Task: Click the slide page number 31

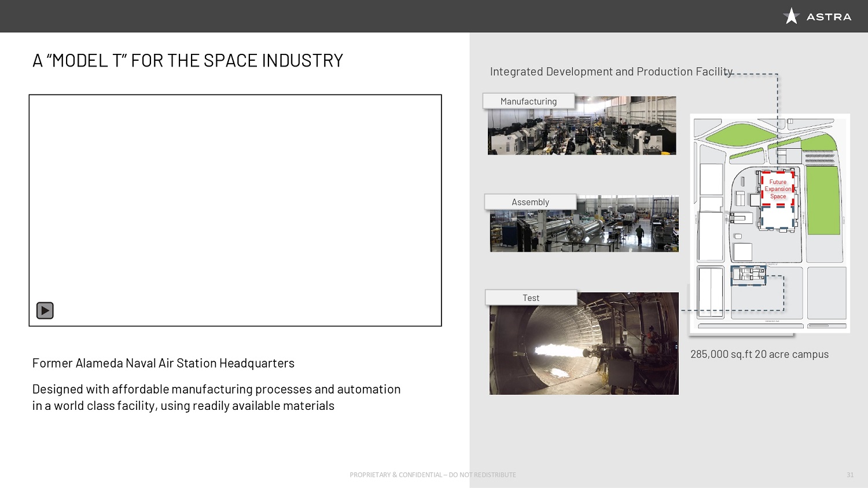Action: [849, 475]
